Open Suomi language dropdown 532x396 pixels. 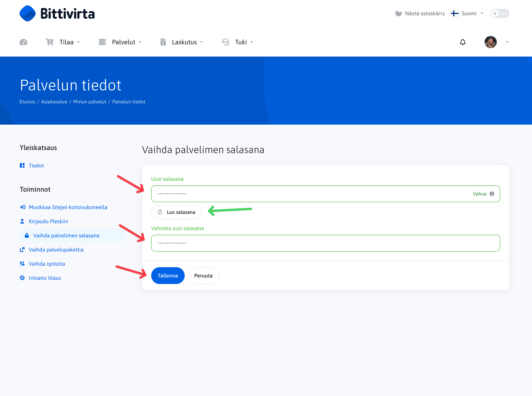click(467, 13)
